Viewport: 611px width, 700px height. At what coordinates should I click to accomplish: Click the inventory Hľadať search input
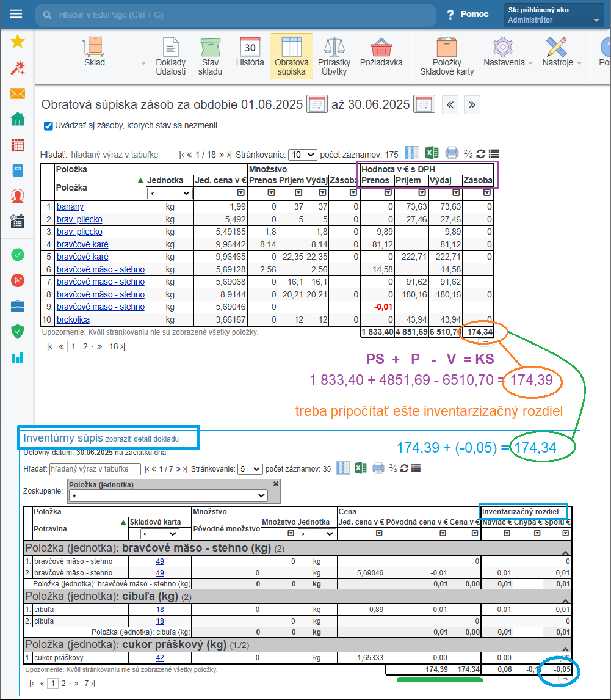[95, 469]
